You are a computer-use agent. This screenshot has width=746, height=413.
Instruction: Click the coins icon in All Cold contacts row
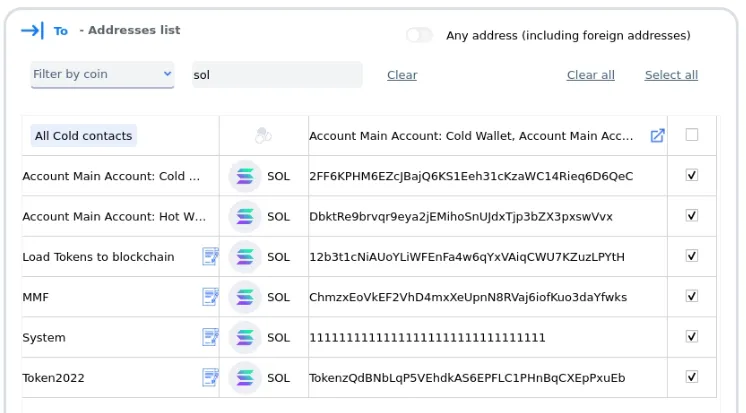pyautogui.click(x=263, y=136)
